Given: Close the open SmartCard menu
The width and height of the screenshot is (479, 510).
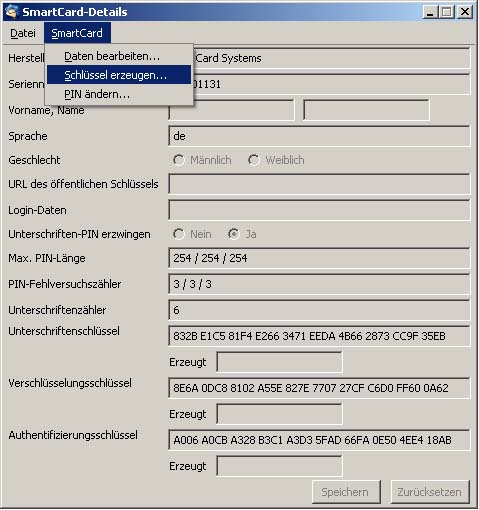Looking at the screenshot, I should point(77,33).
